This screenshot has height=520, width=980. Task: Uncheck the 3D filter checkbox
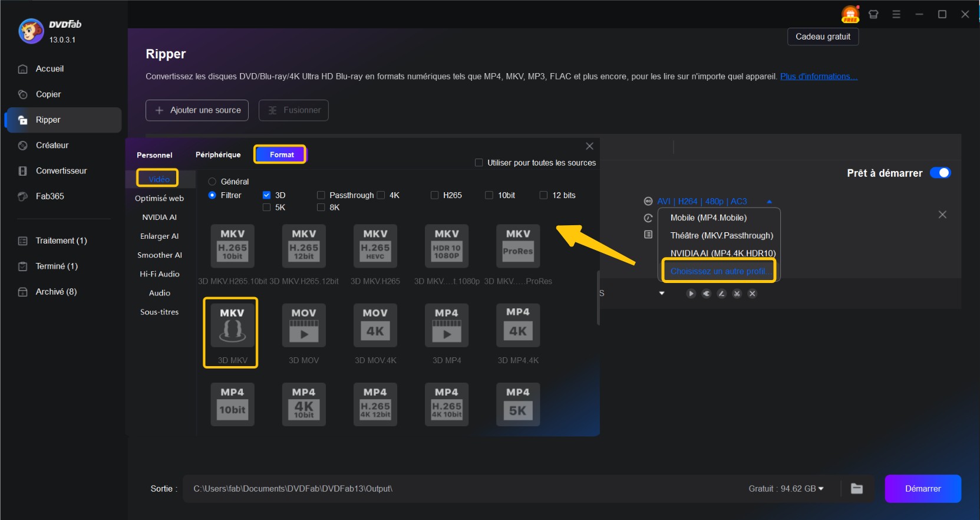(x=266, y=195)
